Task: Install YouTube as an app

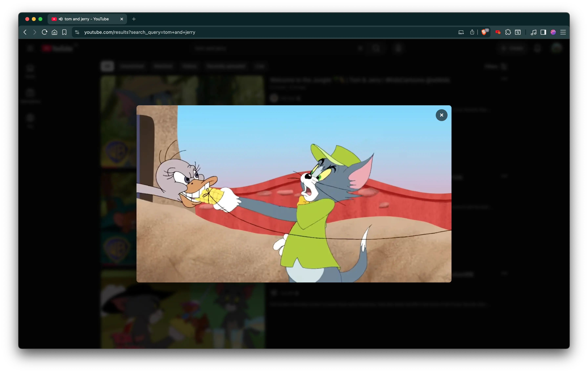Action: click(461, 32)
